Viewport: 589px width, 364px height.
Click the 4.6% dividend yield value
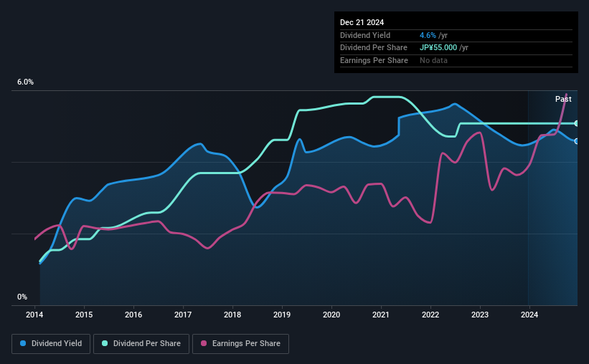click(428, 35)
